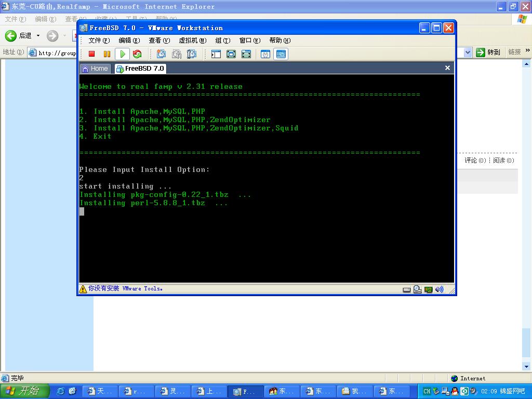
Task: Switch to the 天... taskbar window
Action: [100, 391]
